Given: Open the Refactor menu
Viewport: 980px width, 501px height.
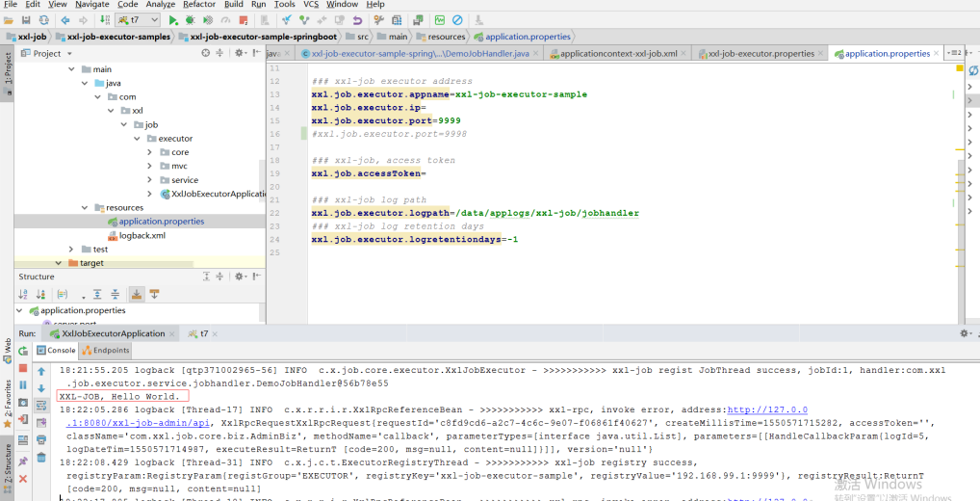Looking at the screenshot, I should 199,5.
